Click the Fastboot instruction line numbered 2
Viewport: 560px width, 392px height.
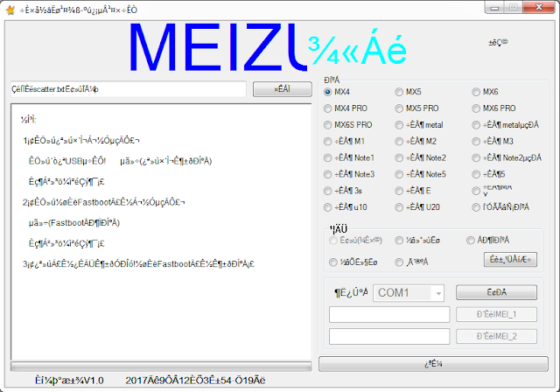(x=104, y=202)
